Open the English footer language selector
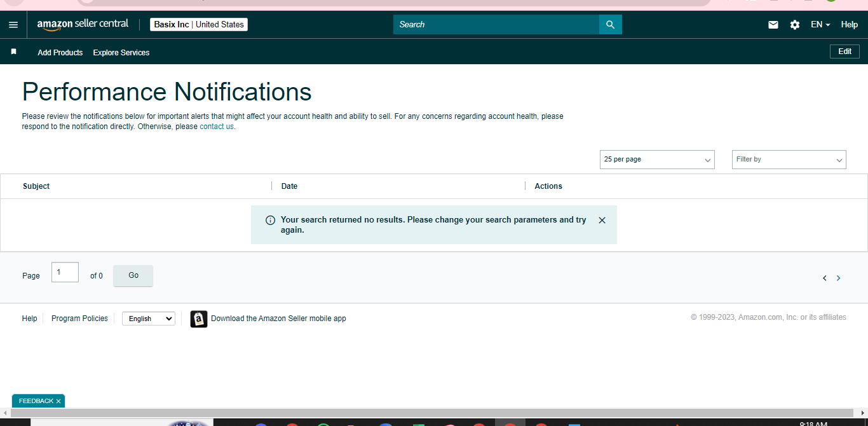868x426 pixels. pyautogui.click(x=149, y=319)
